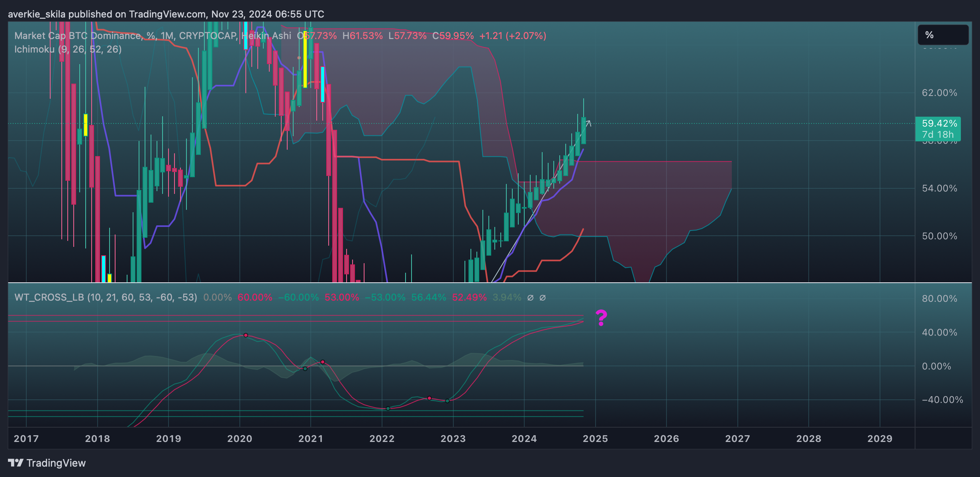The height and width of the screenshot is (477, 980).
Task: Click the green −60.00% WT level value
Action: pos(298,297)
